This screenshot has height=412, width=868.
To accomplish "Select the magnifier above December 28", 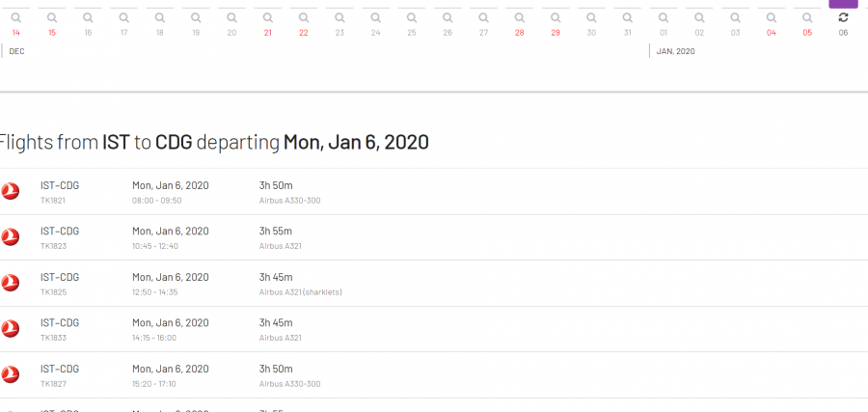I will point(519,17).
